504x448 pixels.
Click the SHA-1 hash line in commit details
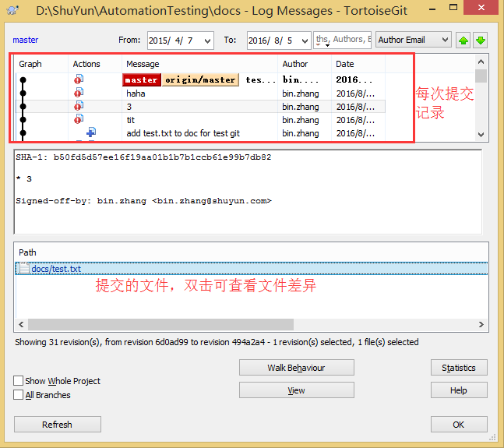click(143, 157)
